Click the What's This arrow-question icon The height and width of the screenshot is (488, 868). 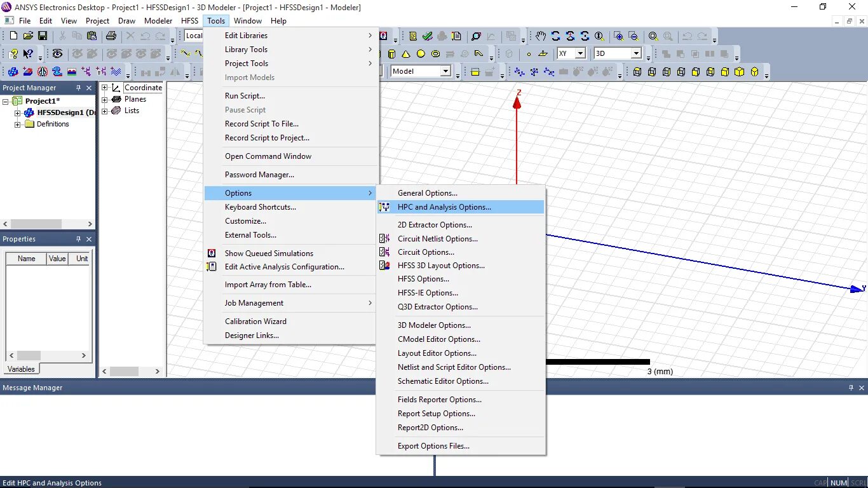(x=28, y=54)
